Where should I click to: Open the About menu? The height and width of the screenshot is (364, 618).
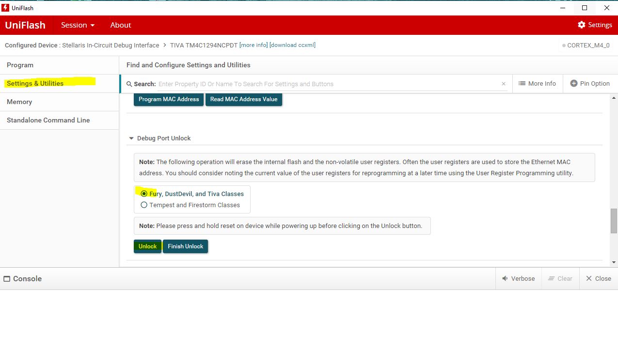coord(121,25)
